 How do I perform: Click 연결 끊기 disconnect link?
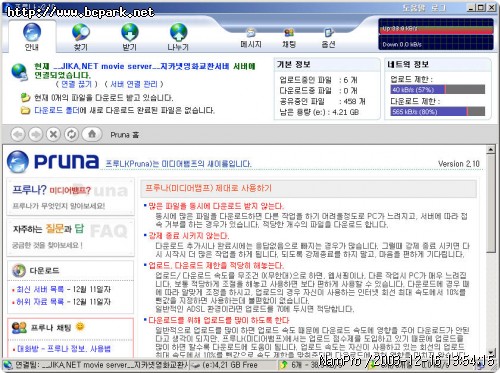tap(76, 84)
